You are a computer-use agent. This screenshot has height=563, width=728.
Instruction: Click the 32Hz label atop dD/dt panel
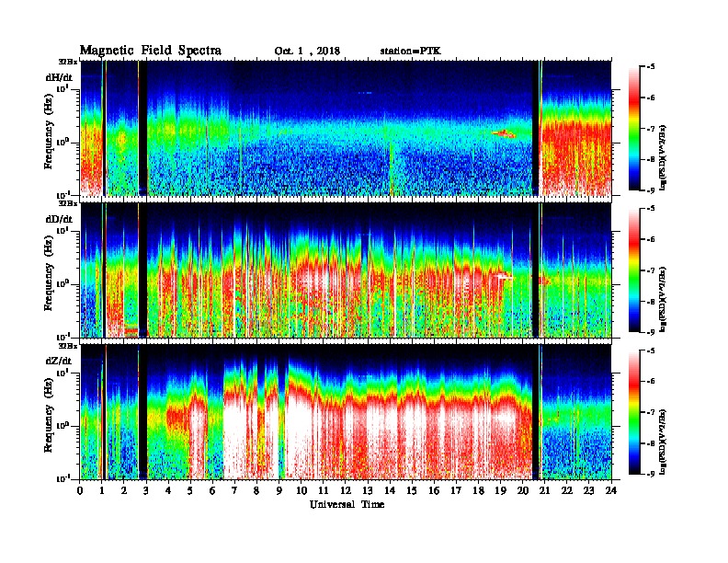68,203
